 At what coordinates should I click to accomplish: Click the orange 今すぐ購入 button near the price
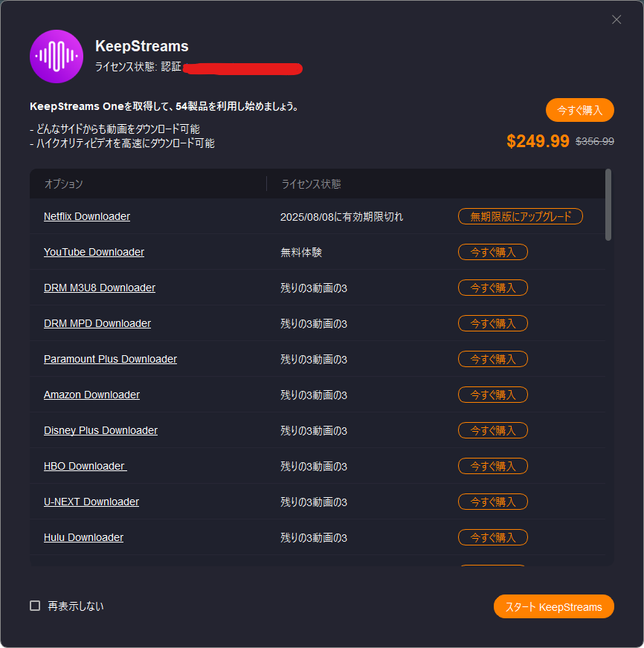point(579,110)
